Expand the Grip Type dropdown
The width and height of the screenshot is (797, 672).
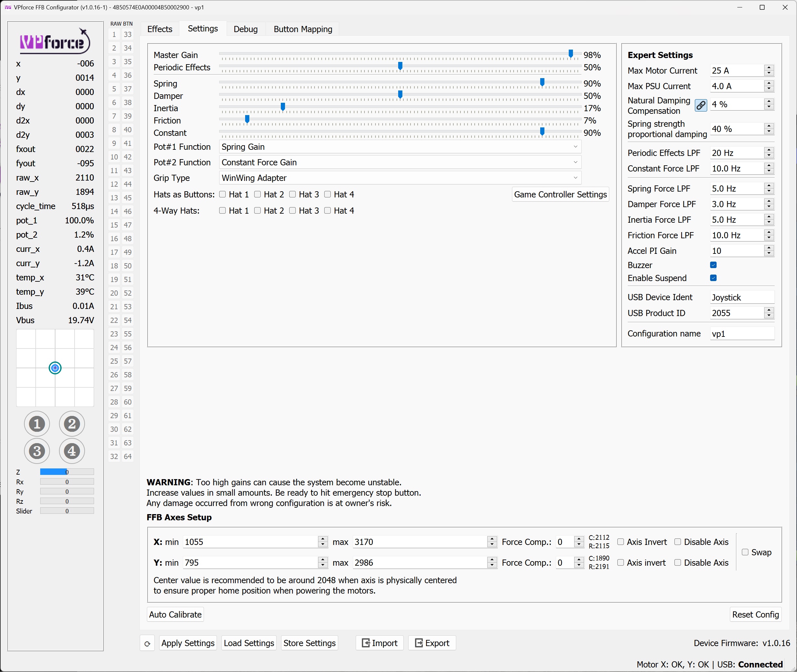(400, 178)
